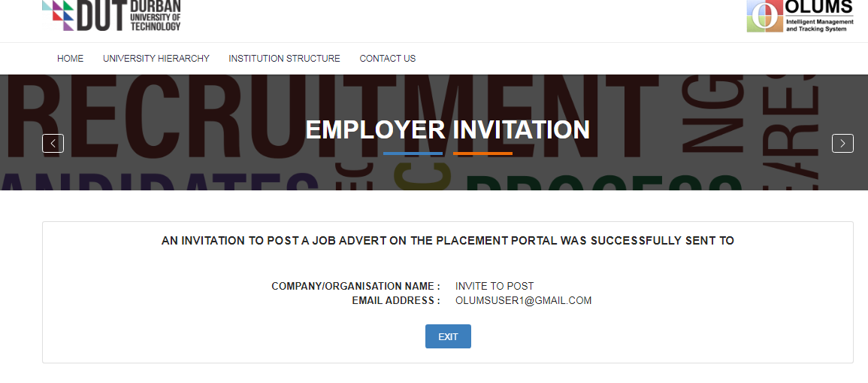Image resolution: width=868 pixels, height=383 pixels.
Task: Open the University Hierarchy menu item
Action: click(x=156, y=59)
